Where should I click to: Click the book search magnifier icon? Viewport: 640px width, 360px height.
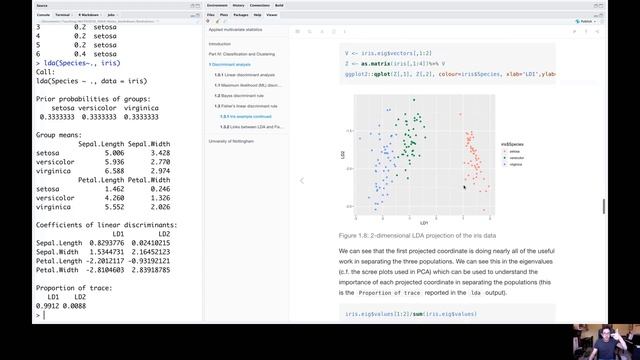(x=310, y=31)
